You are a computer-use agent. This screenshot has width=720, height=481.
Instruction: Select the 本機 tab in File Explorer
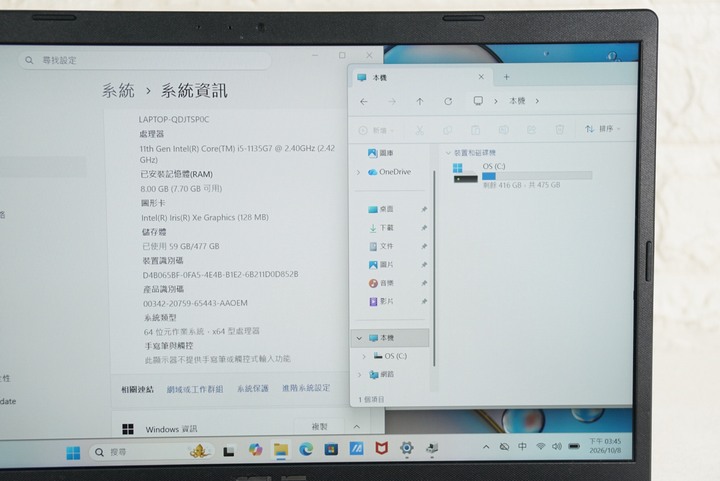[x=421, y=78]
